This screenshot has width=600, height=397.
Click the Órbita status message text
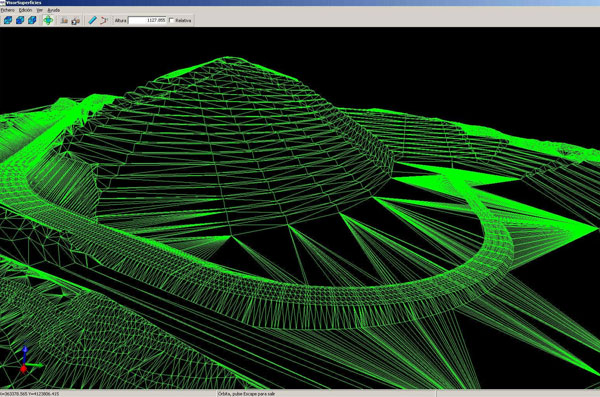click(246, 394)
